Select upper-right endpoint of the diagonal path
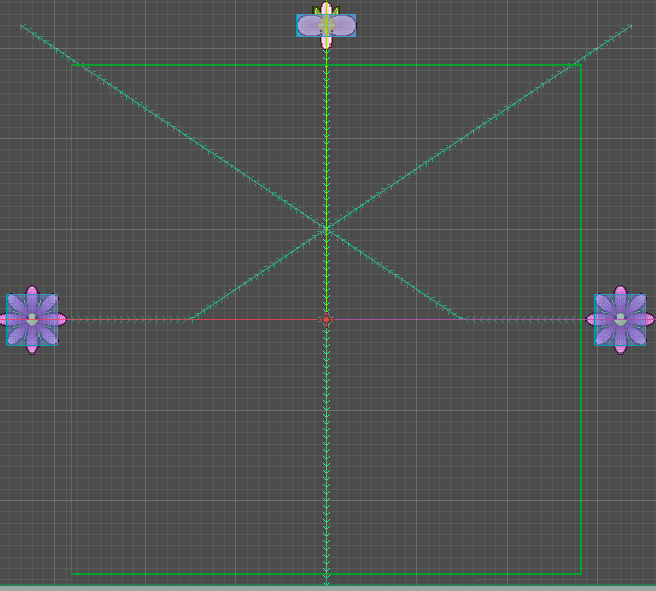This screenshot has height=591, width=656. coord(631,25)
